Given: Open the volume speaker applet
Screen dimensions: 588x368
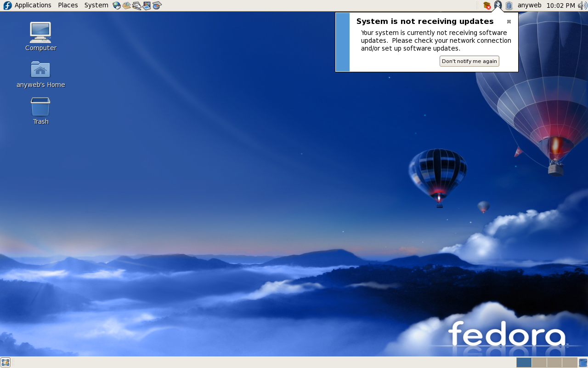Looking at the screenshot, I should tap(582, 6).
